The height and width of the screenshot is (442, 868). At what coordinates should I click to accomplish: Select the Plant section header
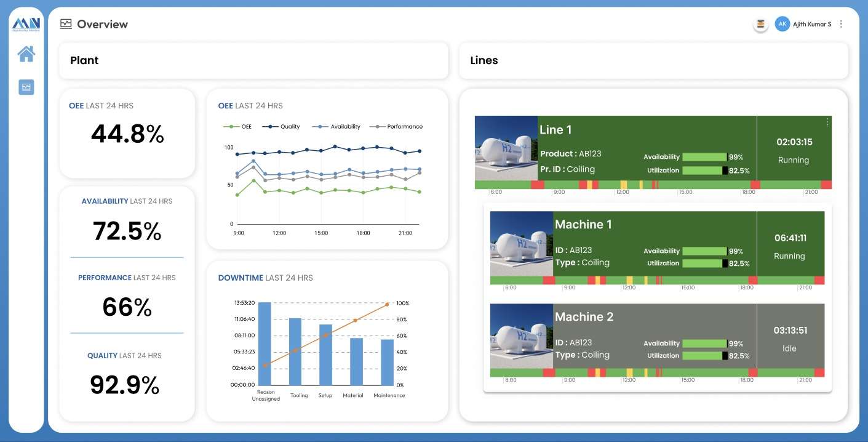[84, 60]
